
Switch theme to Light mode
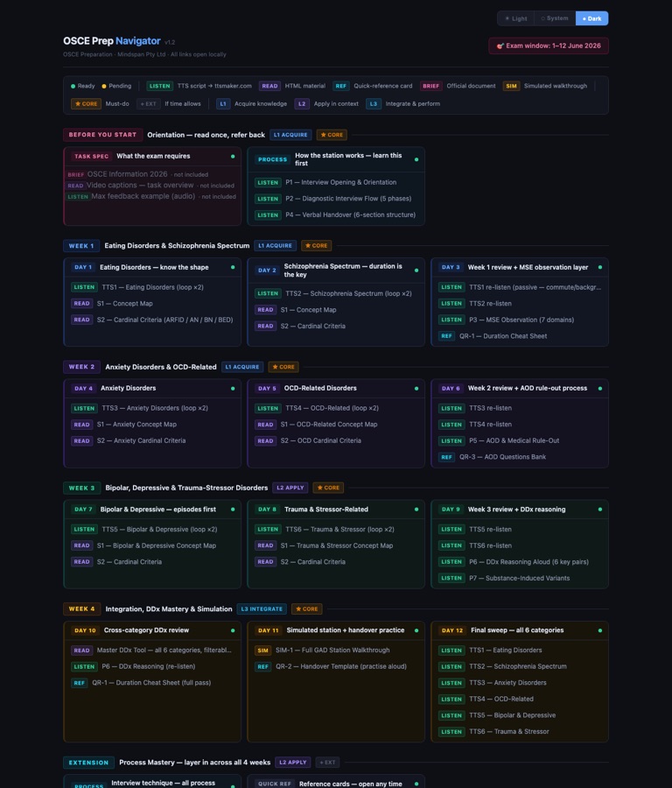click(x=515, y=18)
